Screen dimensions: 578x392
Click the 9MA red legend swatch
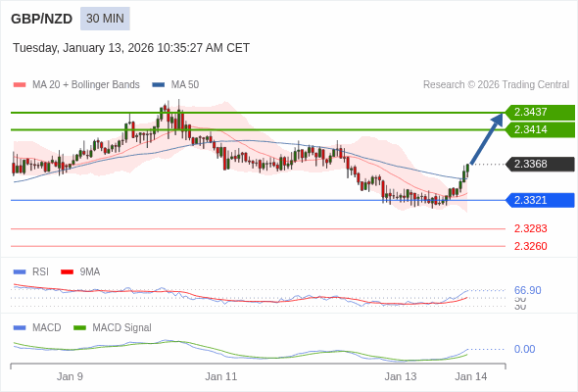pos(67,272)
